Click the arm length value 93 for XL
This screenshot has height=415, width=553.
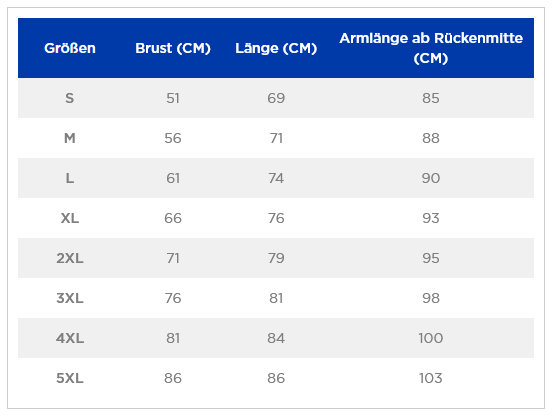click(431, 218)
